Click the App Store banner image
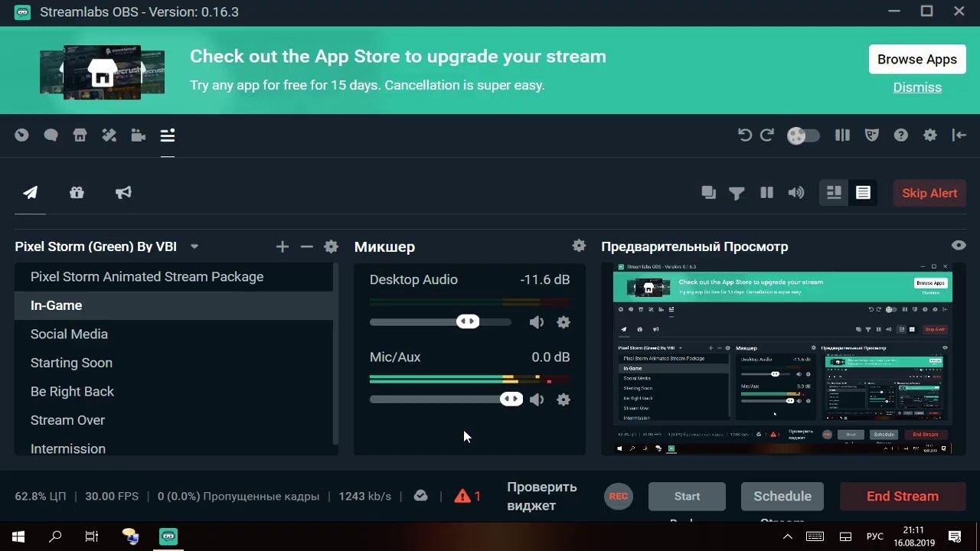Image resolution: width=980 pixels, height=551 pixels. coord(102,71)
